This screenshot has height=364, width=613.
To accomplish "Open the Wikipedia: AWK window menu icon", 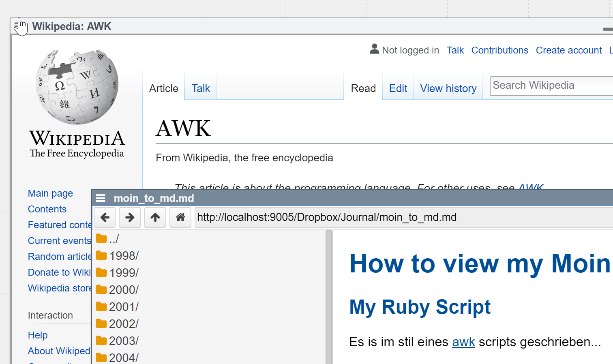I will 17,26.
